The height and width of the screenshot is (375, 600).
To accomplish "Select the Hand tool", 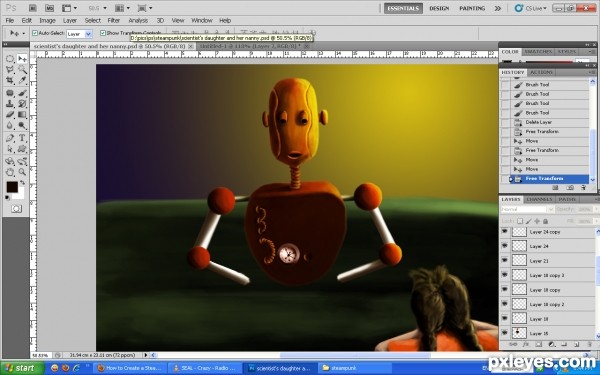I will pos(10,172).
